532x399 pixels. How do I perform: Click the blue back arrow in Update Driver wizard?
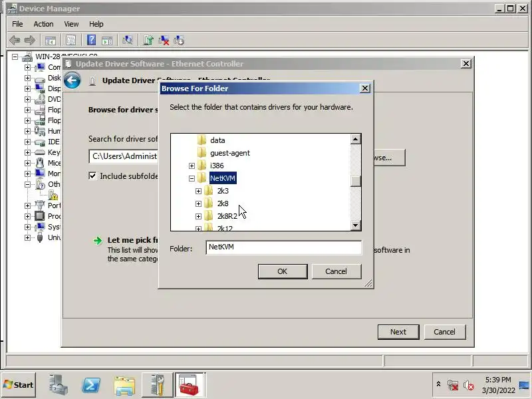click(x=72, y=80)
